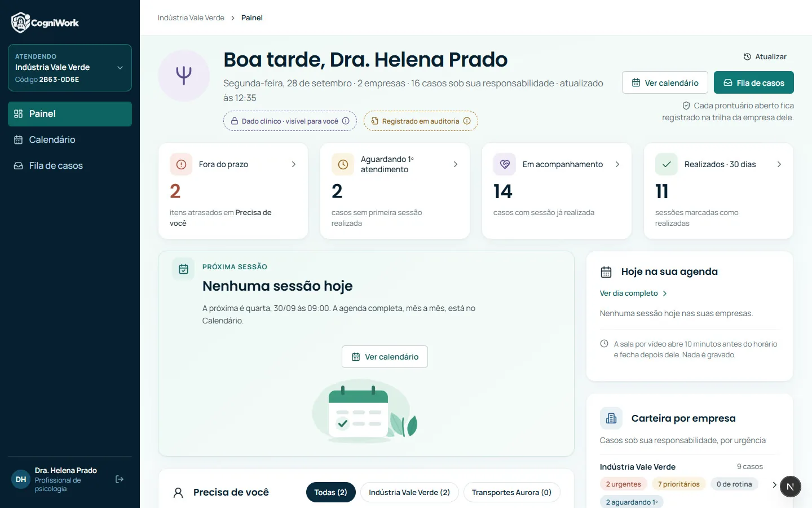Click the Próxima sessão calendar icon

coord(183,269)
